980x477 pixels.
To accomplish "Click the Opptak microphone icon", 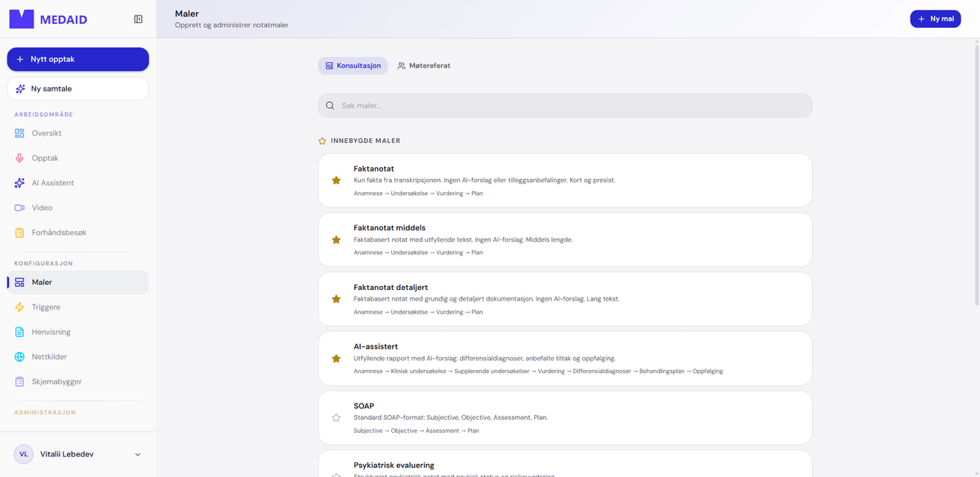I will click(x=20, y=158).
